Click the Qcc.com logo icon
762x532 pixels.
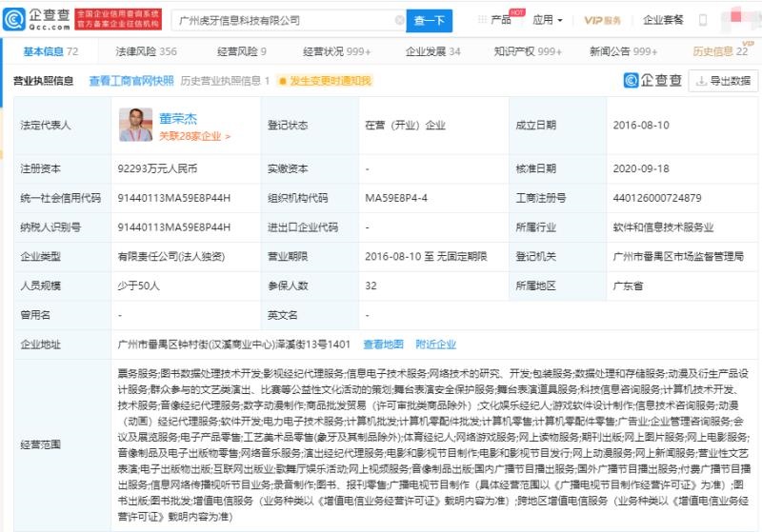pyautogui.click(x=13, y=19)
